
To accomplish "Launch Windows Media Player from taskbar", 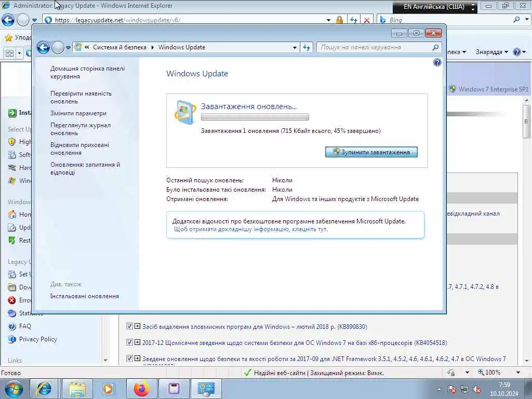I will click(109, 389).
